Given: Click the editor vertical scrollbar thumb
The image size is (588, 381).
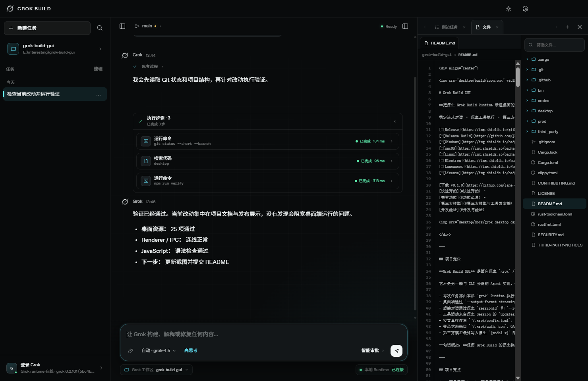Looking at the screenshot, I should [518, 77].
